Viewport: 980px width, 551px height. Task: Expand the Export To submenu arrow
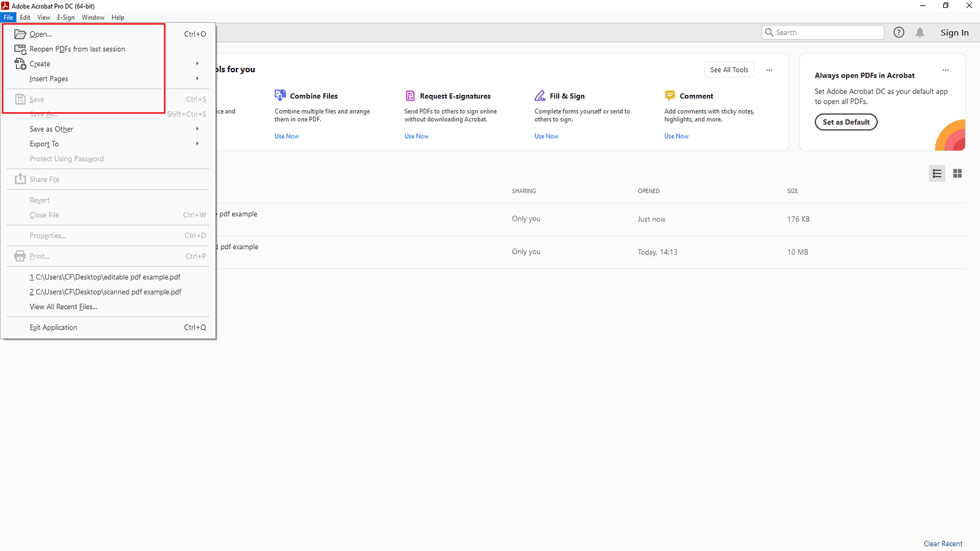tap(197, 143)
